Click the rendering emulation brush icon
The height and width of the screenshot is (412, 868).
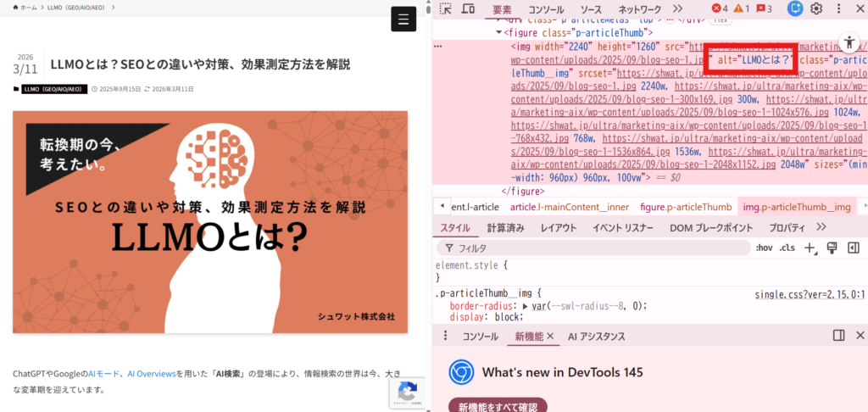click(832, 248)
